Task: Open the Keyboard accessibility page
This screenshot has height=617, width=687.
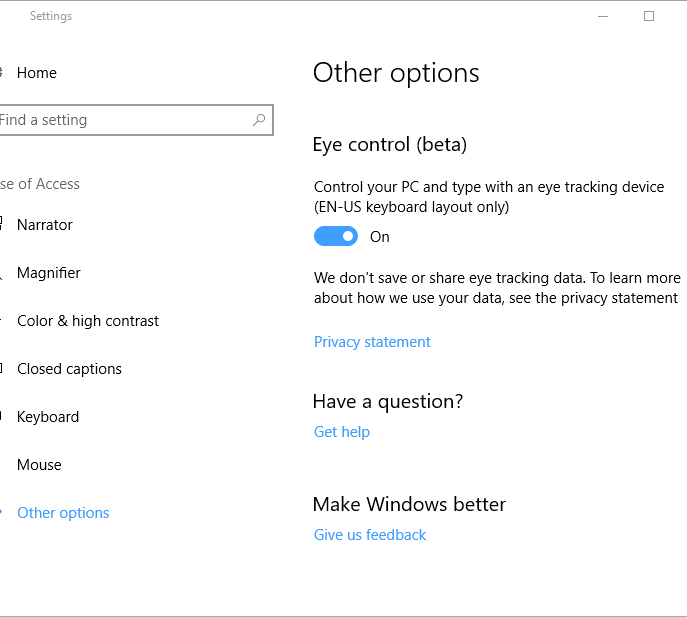Action: click(x=47, y=417)
